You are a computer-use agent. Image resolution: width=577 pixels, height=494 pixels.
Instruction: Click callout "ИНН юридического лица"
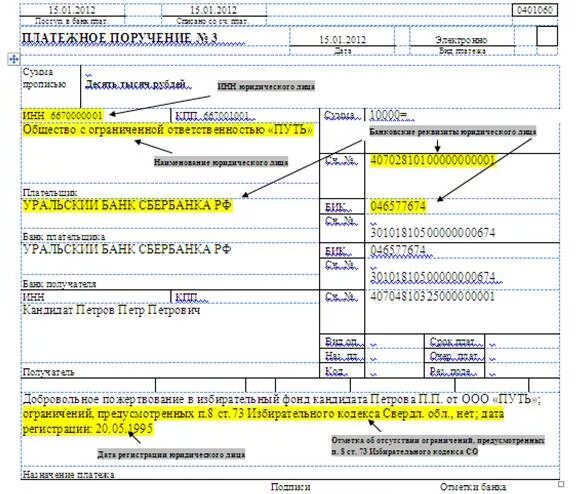point(266,87)
